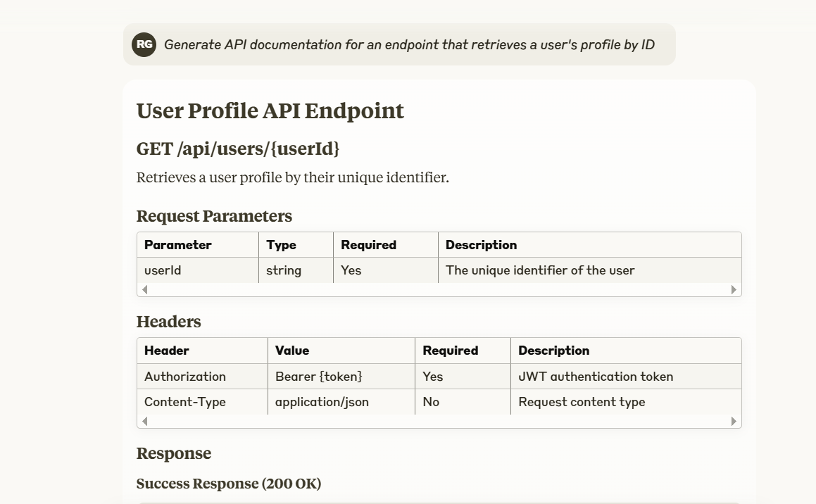Click the Success Response (200 OK) heading
This screenshot has height=504, width=816.
click(228, 484)
